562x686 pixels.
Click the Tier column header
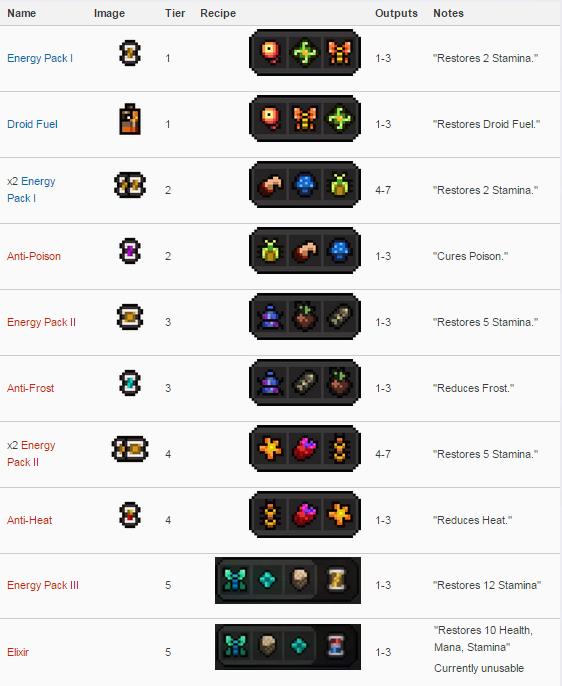click(175, 13)
